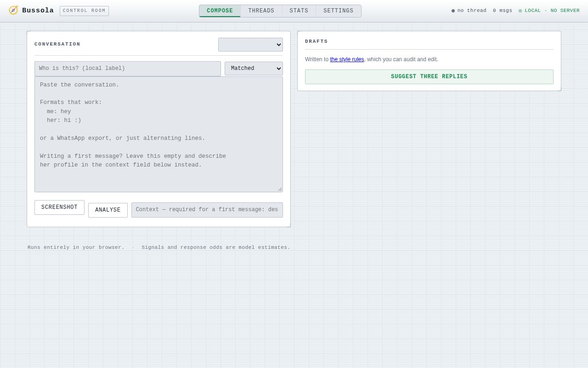Go to the Settings tab
This screenshot has height=368, width=588.
(339, 11)
